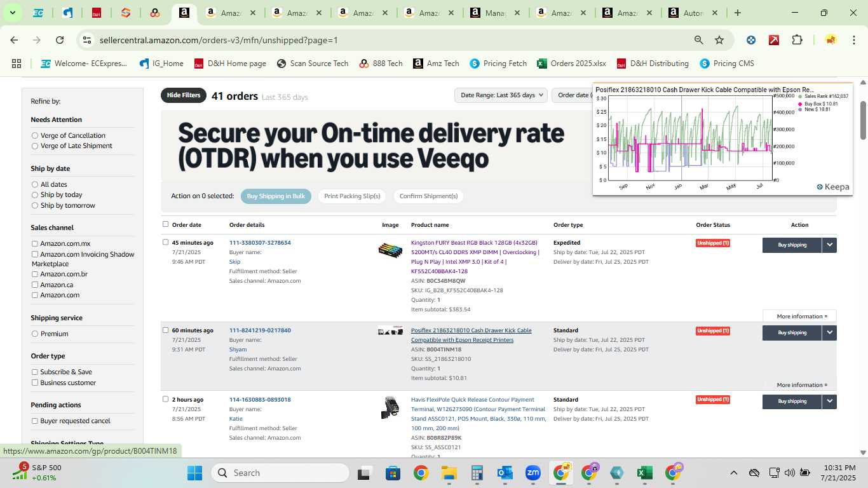868x488 pixels.
Task: Click Buy Shipping in Bulk button
Action: pos(276,196)
